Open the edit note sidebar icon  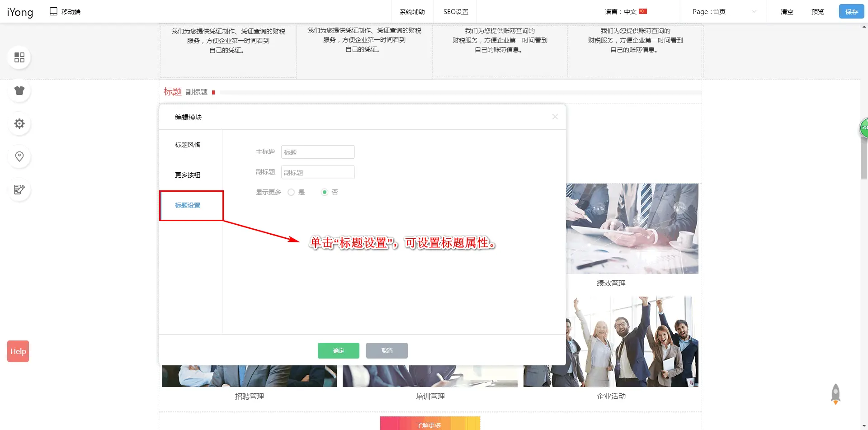[x=19, y=189]
